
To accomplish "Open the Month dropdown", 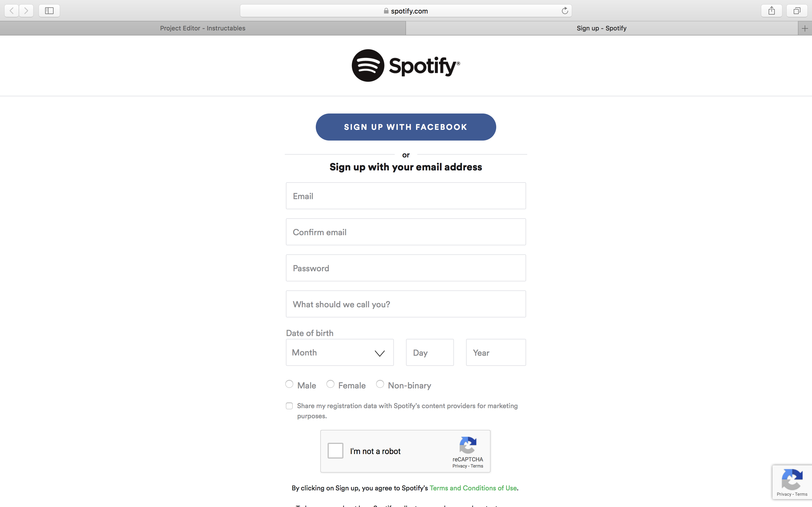I will tap(339, 352).
